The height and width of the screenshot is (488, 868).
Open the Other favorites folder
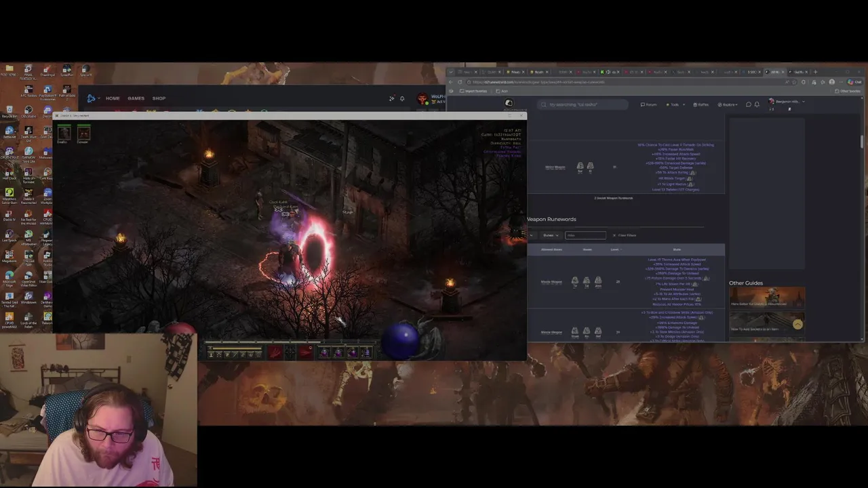coord(848,91)
